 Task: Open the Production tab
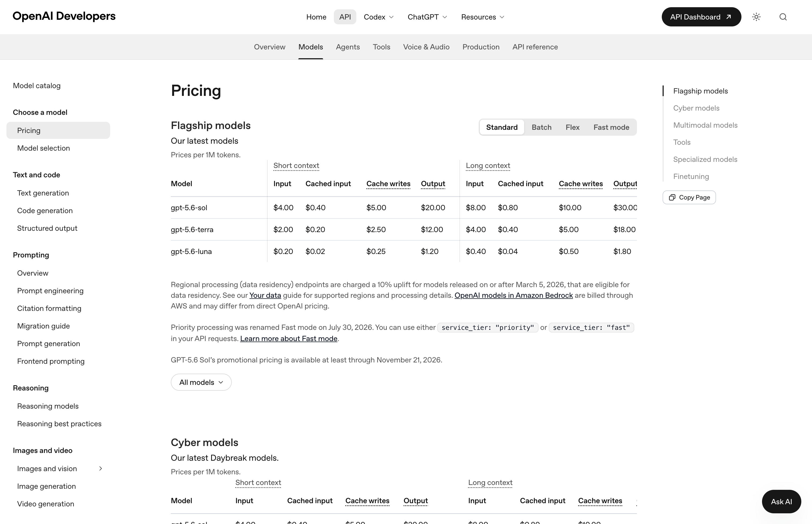pos(481,47)
